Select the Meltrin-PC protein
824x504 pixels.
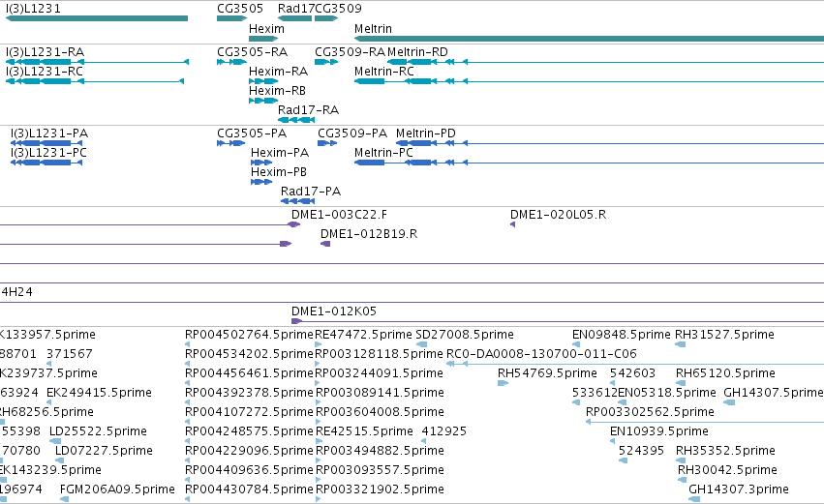click(x=589, y=163)
